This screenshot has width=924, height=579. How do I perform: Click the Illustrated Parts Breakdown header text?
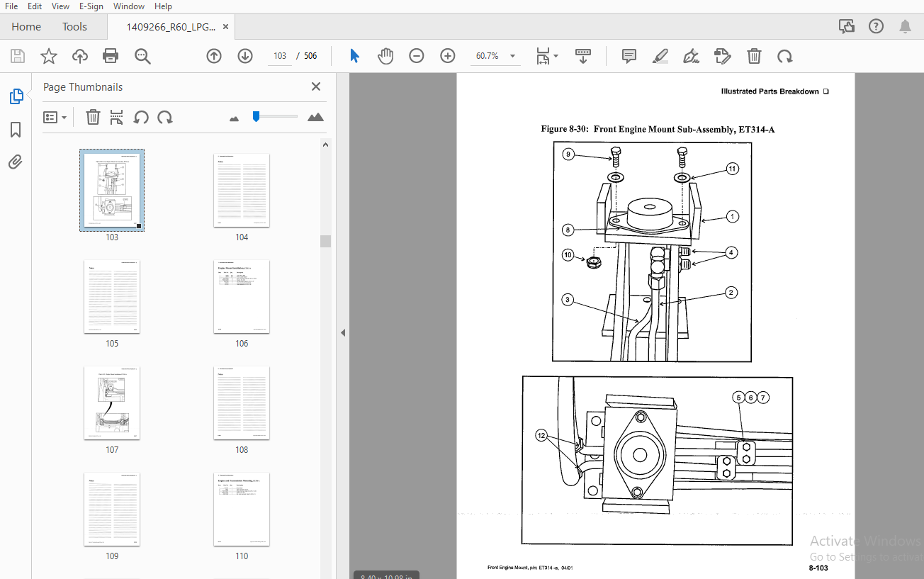tap(770, 91)
